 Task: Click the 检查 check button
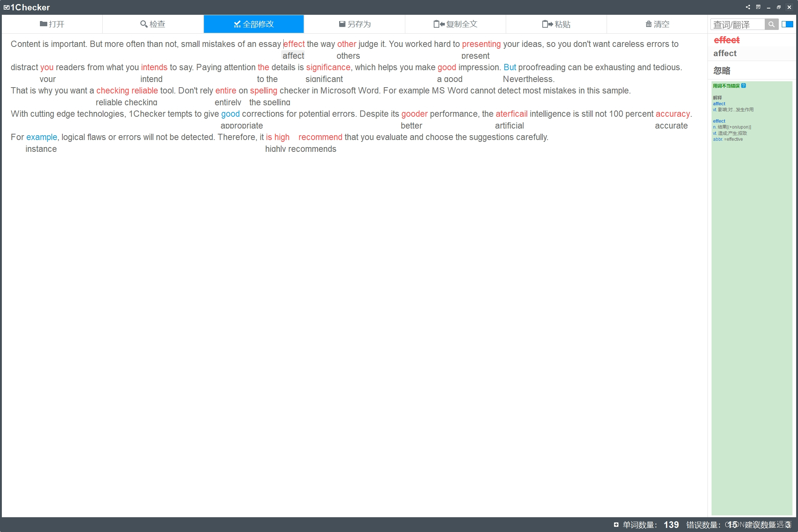tap(153, 24)
